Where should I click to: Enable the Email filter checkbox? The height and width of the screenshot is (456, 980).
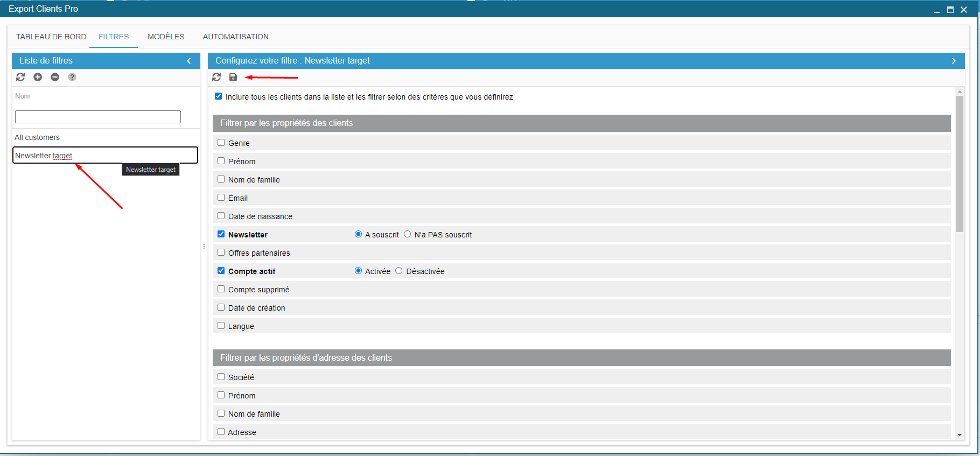click(x=221, y=198)
